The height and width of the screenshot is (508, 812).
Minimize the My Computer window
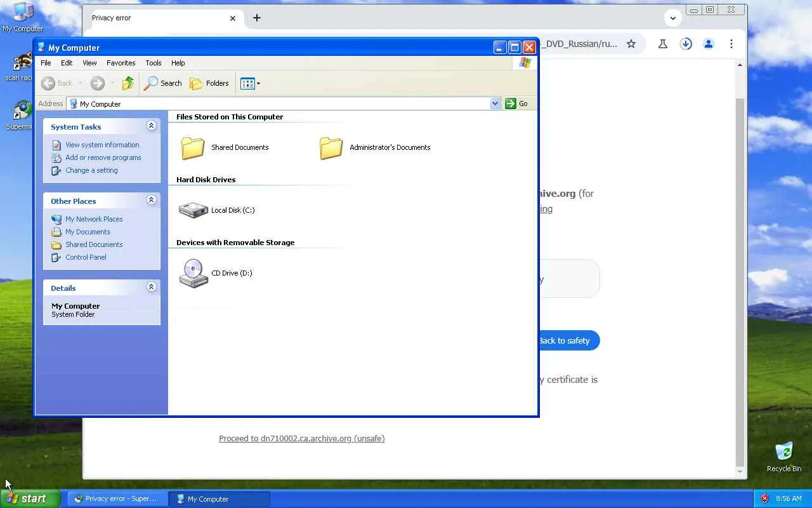point(500,48)
